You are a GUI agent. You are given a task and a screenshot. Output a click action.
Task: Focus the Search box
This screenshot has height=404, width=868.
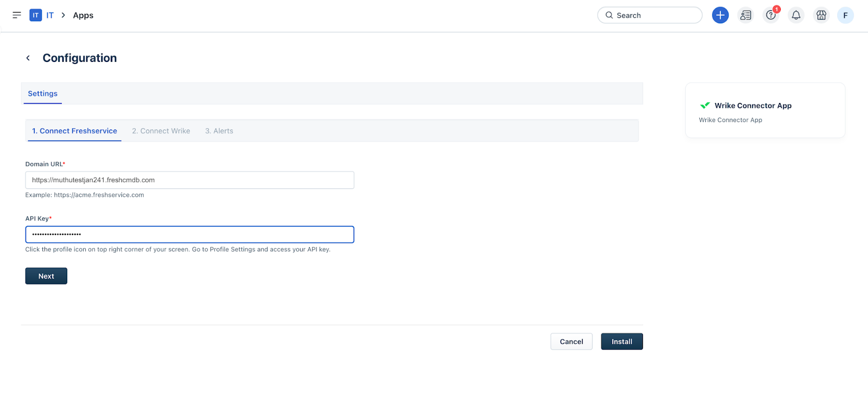click(x=650, y=15)
